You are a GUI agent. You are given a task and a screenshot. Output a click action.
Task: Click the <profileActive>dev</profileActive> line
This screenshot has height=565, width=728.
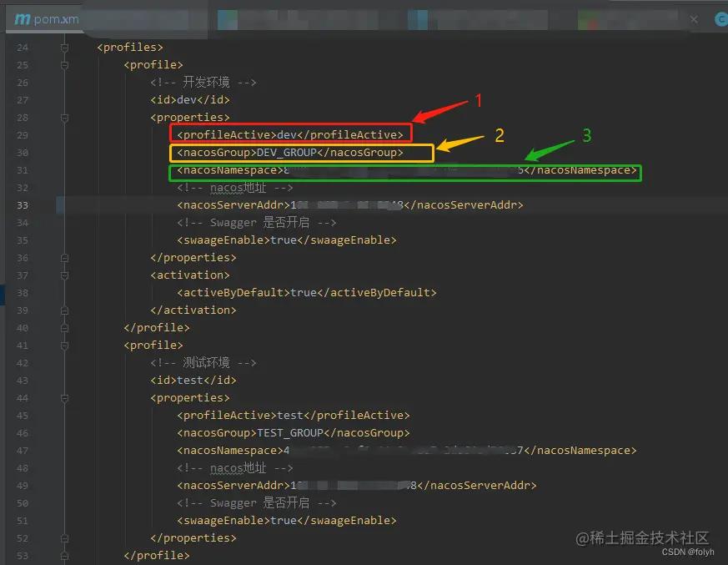point(290,134)
